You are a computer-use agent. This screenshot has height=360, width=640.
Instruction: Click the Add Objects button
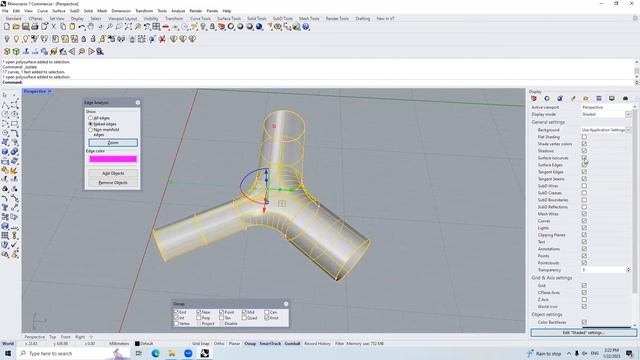point(113,173)
